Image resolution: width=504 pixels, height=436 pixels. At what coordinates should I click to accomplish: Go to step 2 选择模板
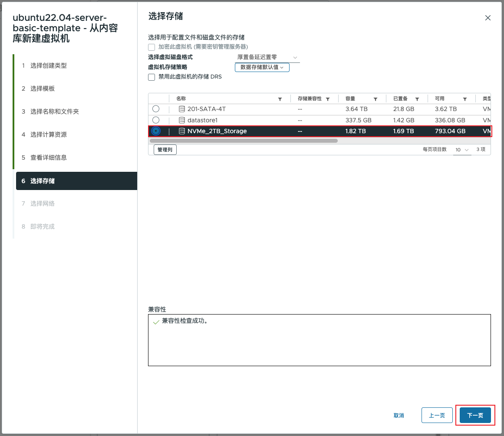(x=38, y=89)
